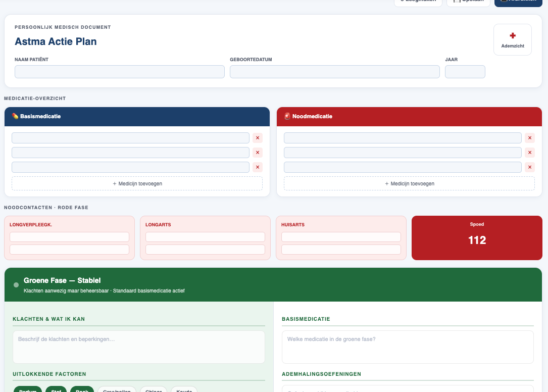
Task: Click Longverpleegk. lower contact field
Action: tap(69, 250)
